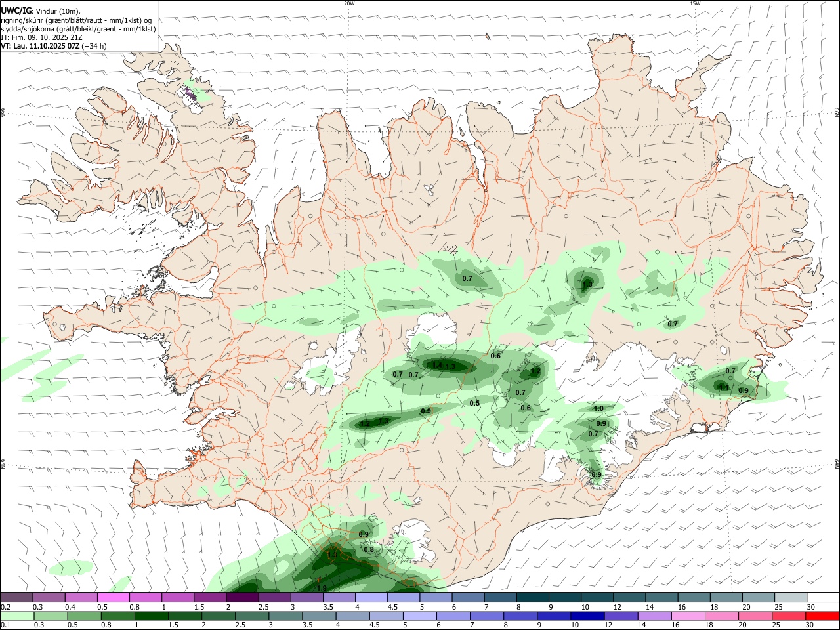Click the 0.5 precipitation value on the map
This screenshot has width=840, height=630.
click(x=474, y=403)
